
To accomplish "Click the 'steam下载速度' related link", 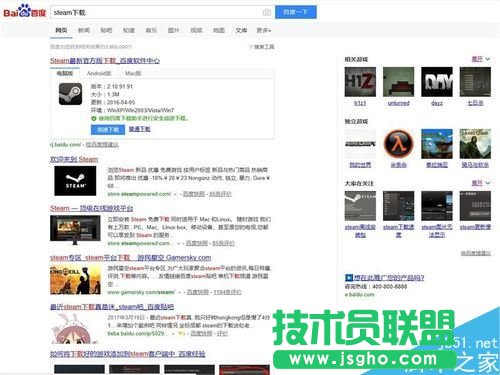I will pyautogui.click(x=398, y=231).
